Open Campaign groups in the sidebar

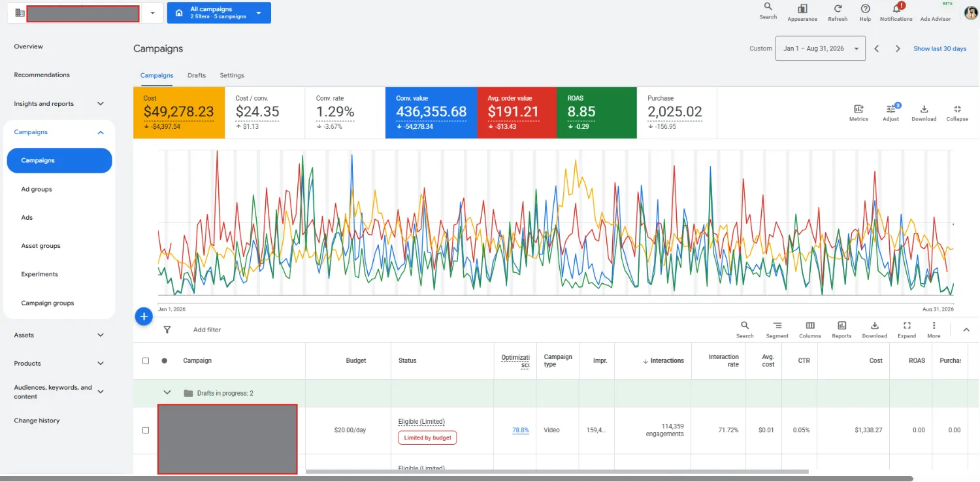48,303
